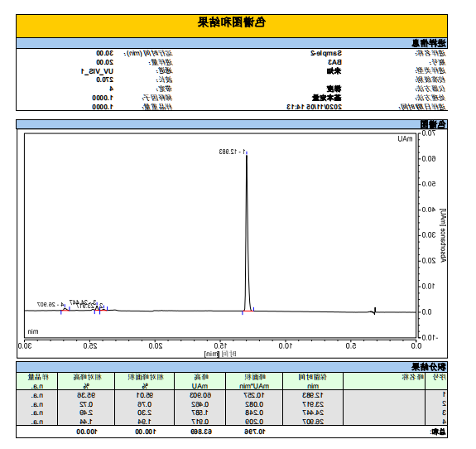
Task: Click the y-axis tick label 70.0
Action: point(429,133)
